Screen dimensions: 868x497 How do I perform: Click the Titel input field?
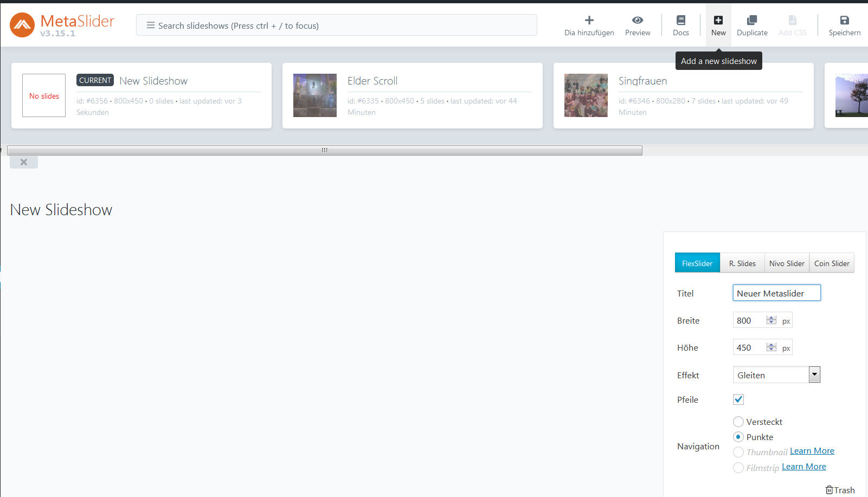tap(776, 293)
